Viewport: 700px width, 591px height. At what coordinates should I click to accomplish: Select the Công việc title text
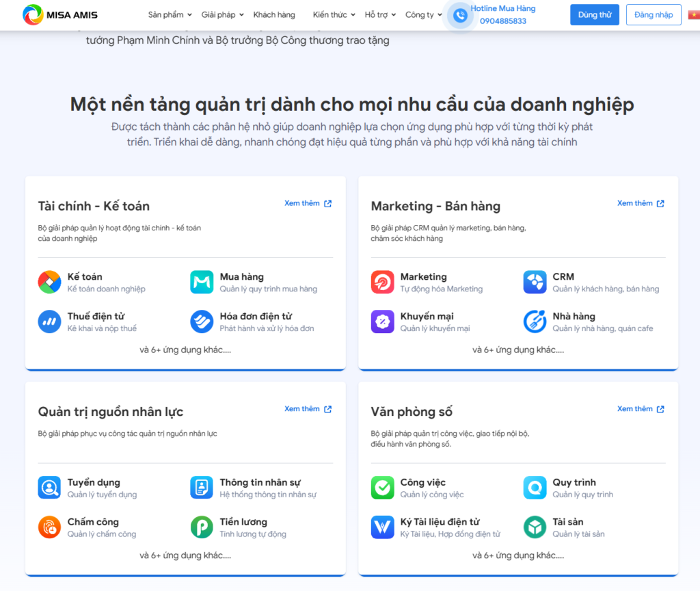(423, 482)
